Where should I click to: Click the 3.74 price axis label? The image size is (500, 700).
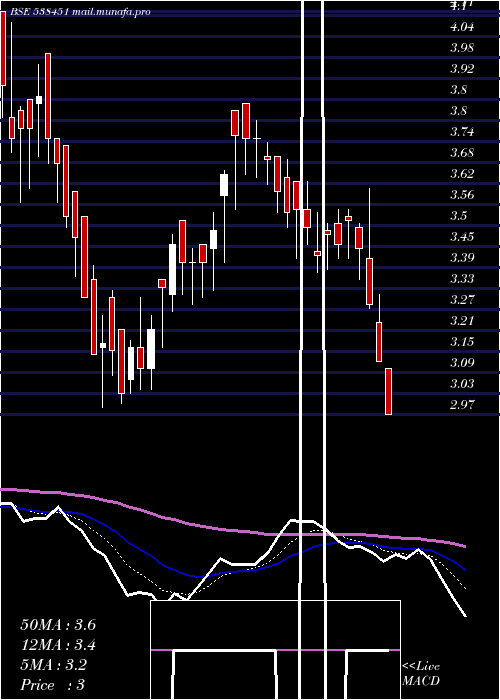point(462,132)
